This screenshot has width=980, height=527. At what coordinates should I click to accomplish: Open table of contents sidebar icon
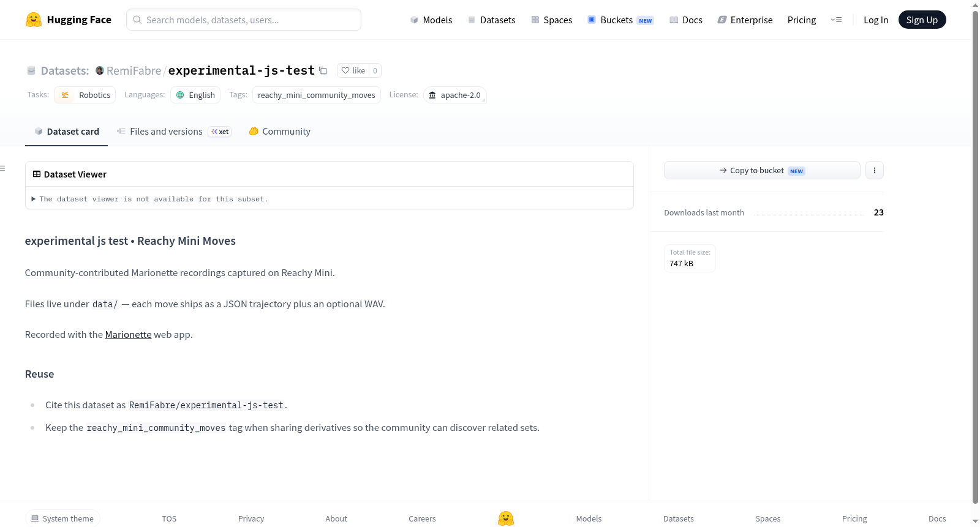pyautogui.click(x=2, y=168)
